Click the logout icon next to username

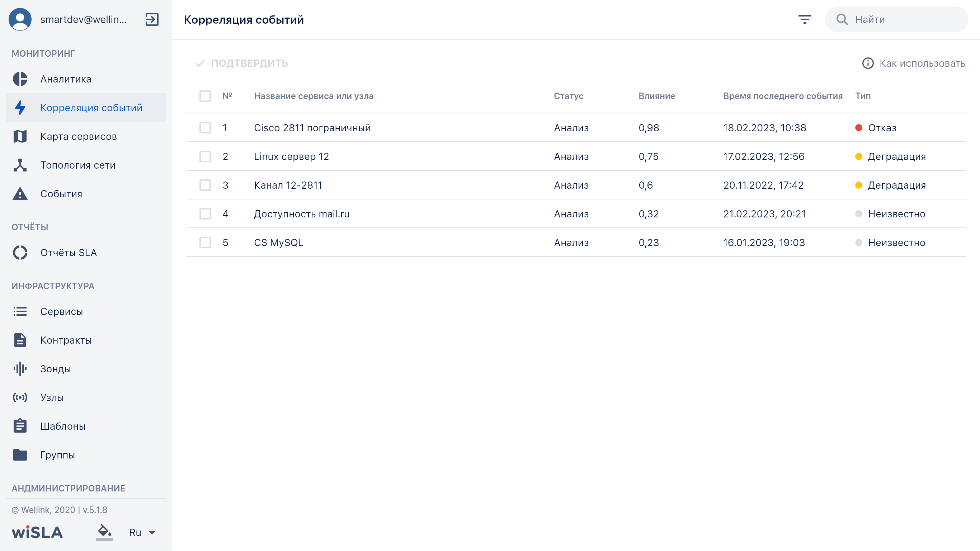click(x=152, y=19)
